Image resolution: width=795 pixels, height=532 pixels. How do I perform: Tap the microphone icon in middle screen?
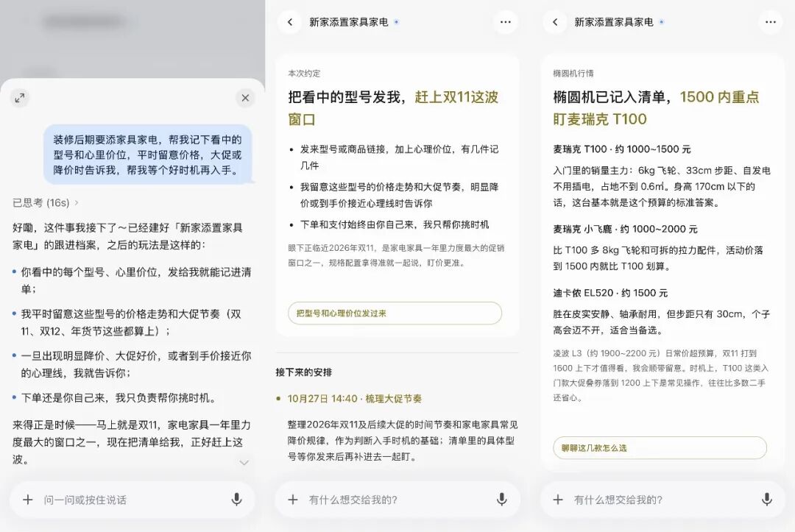pyautogui.click(x=501, y=500)
